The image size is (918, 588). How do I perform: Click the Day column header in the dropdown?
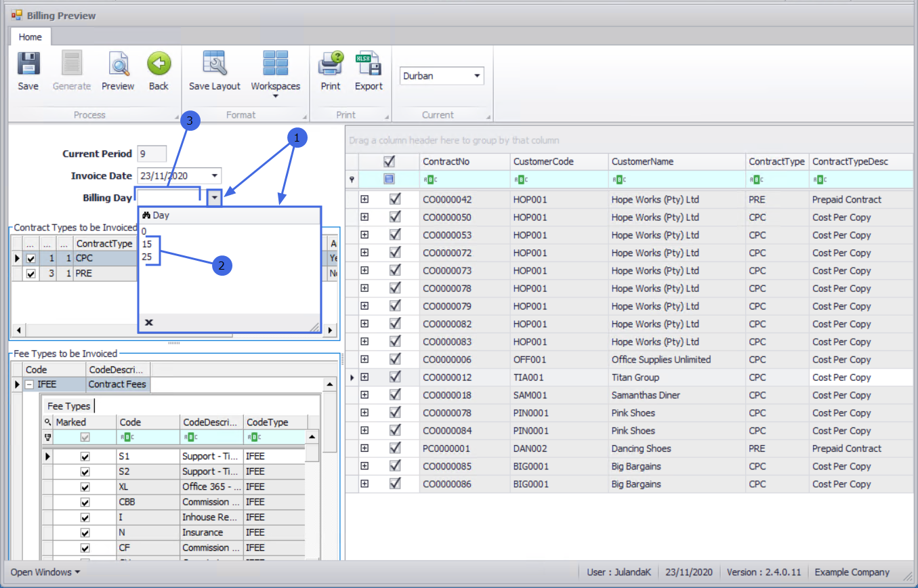[x=229, y=215]
